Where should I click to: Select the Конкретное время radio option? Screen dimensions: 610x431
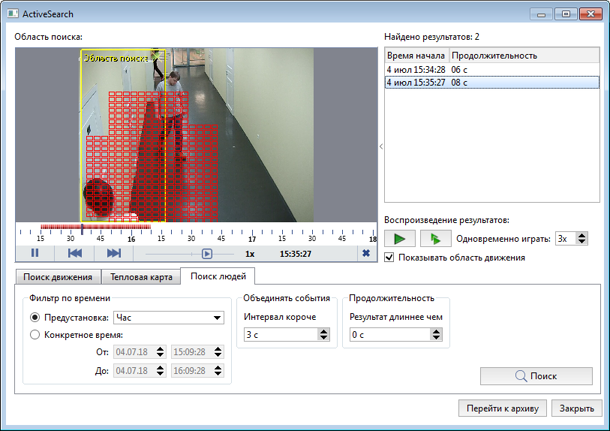35,335
